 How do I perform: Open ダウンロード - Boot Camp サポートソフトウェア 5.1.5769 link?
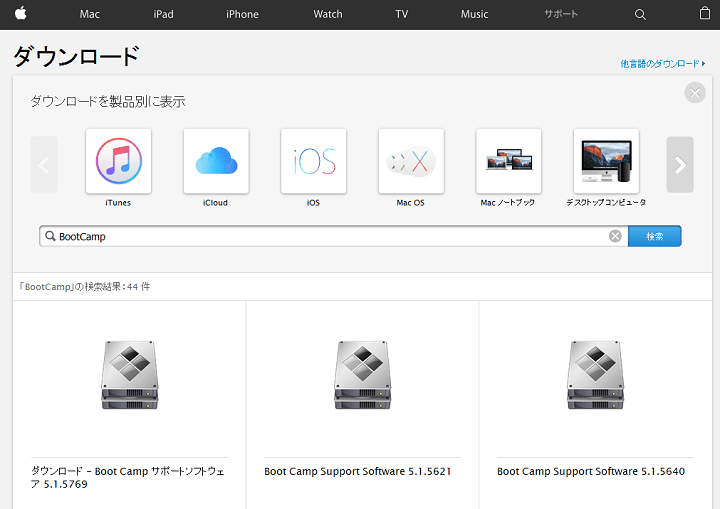tap(128, 477)
